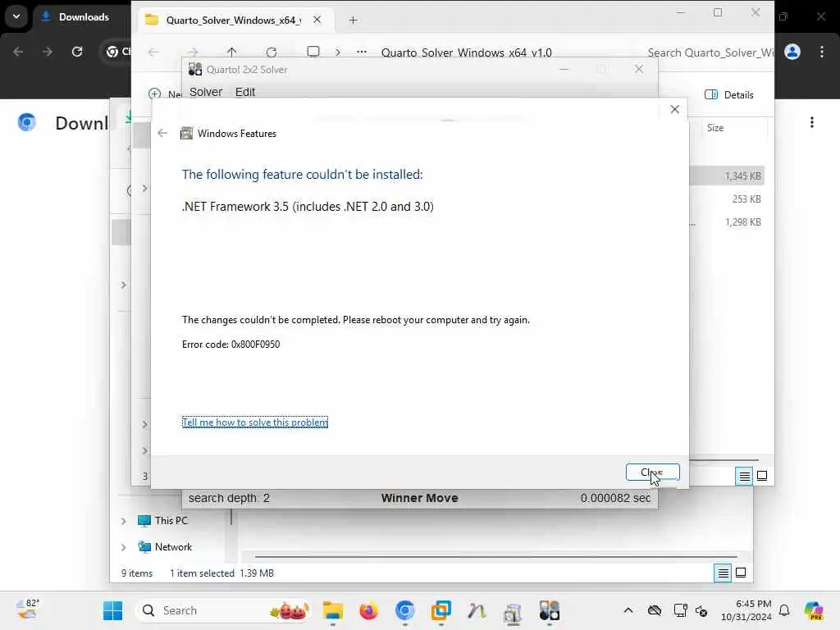Click the address bar chevron in File Explorer
The height and width of the screenshot is (630, 840).
(x=337, y=52)
